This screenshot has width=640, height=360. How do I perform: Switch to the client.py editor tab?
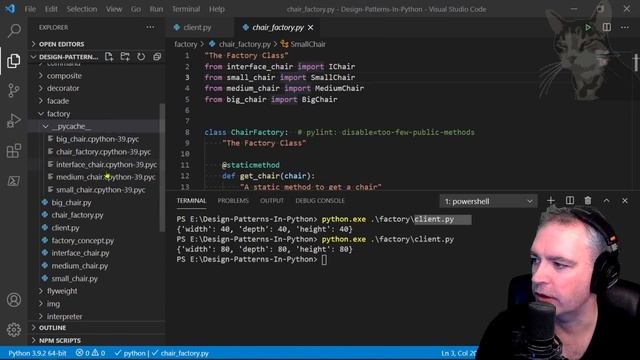tap(197, 27)
